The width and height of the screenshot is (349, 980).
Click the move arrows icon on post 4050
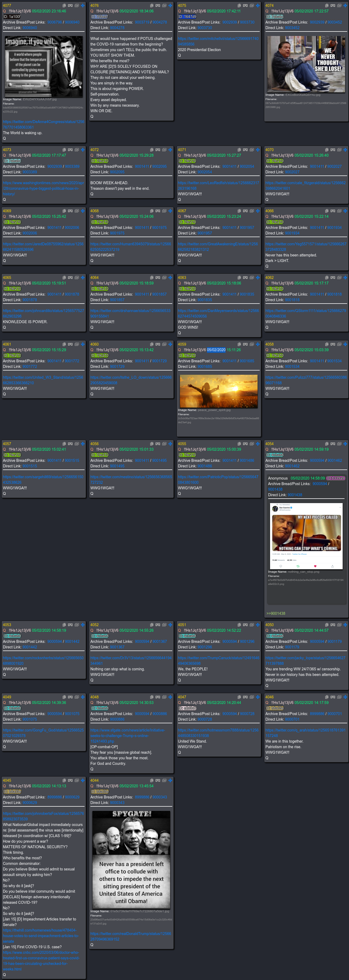point(345,625)
